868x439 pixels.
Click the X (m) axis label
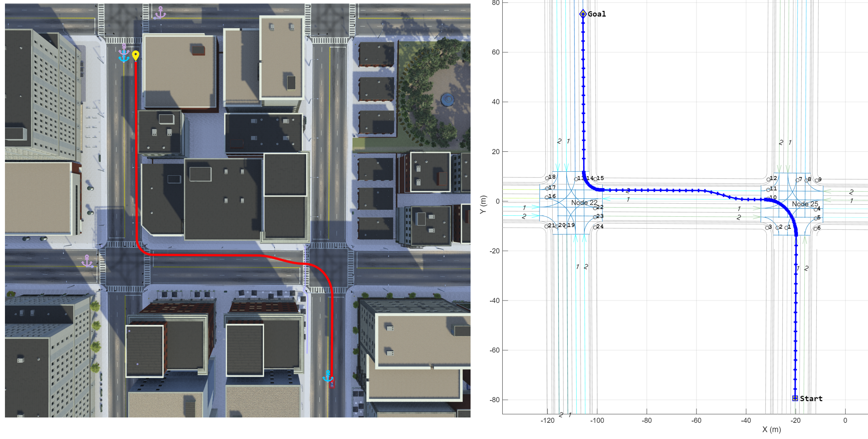771,429
